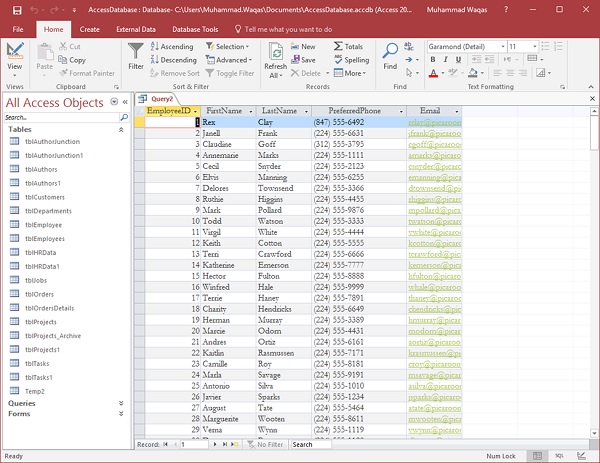Expand the Queries group in navigation pane

point(121,403)
